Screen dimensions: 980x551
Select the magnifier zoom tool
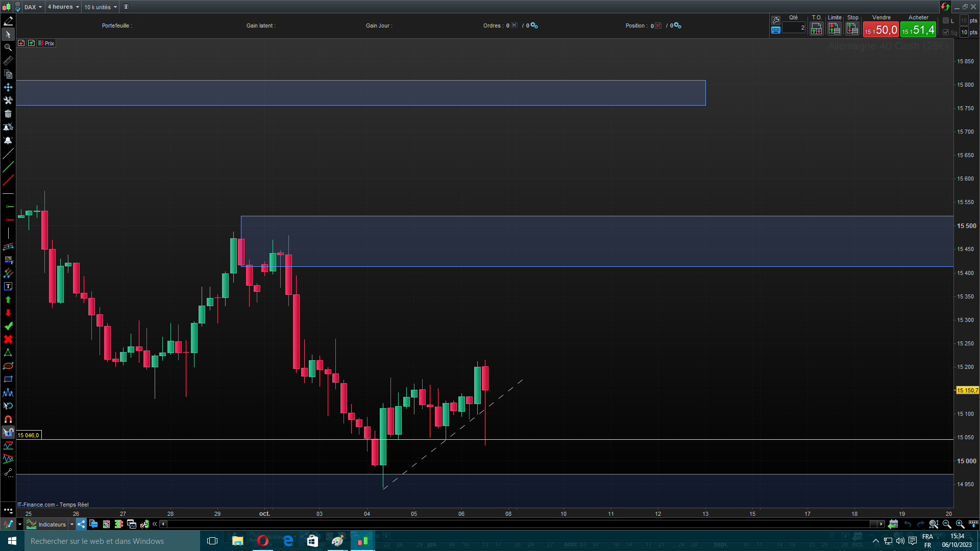click(x=8, y=47)
